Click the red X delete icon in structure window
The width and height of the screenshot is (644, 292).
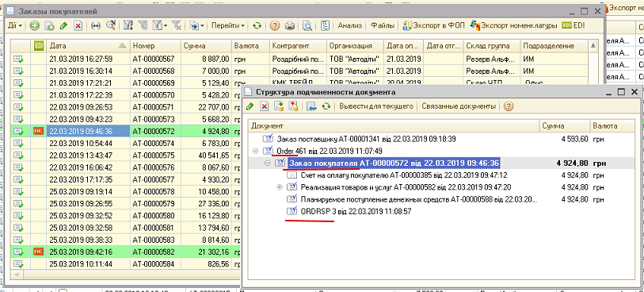pos(265,106)
